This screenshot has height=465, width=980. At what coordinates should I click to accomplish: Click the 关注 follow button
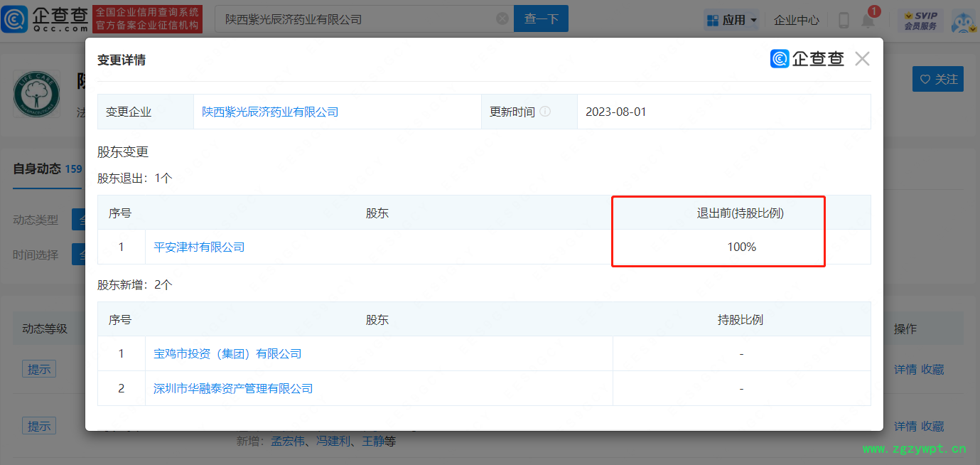point(937,79)
